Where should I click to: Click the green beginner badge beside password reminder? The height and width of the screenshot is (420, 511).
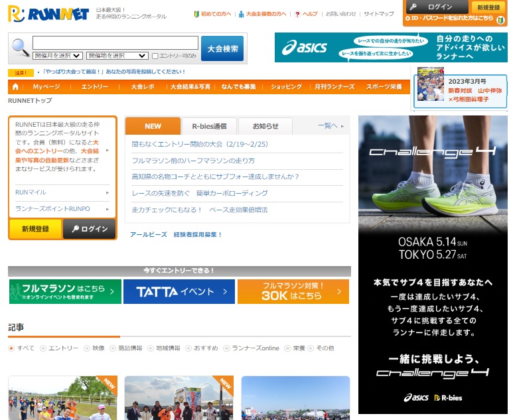[500, 20]
